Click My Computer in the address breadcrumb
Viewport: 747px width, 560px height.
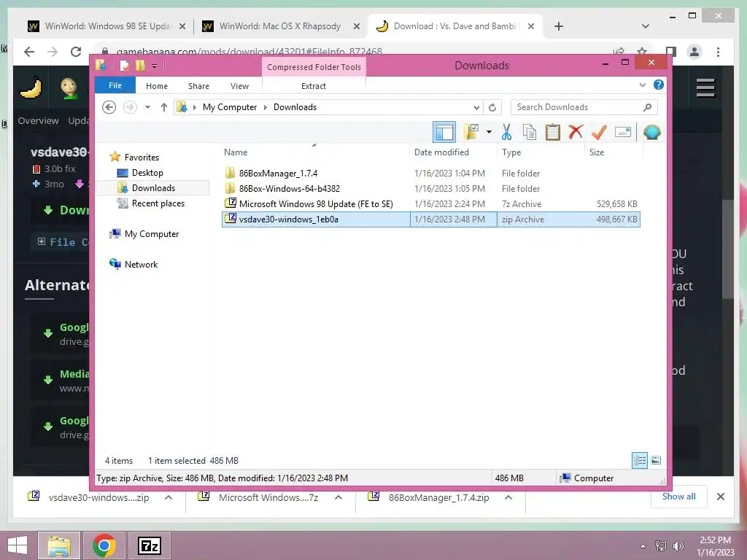[x=230, y=107]
